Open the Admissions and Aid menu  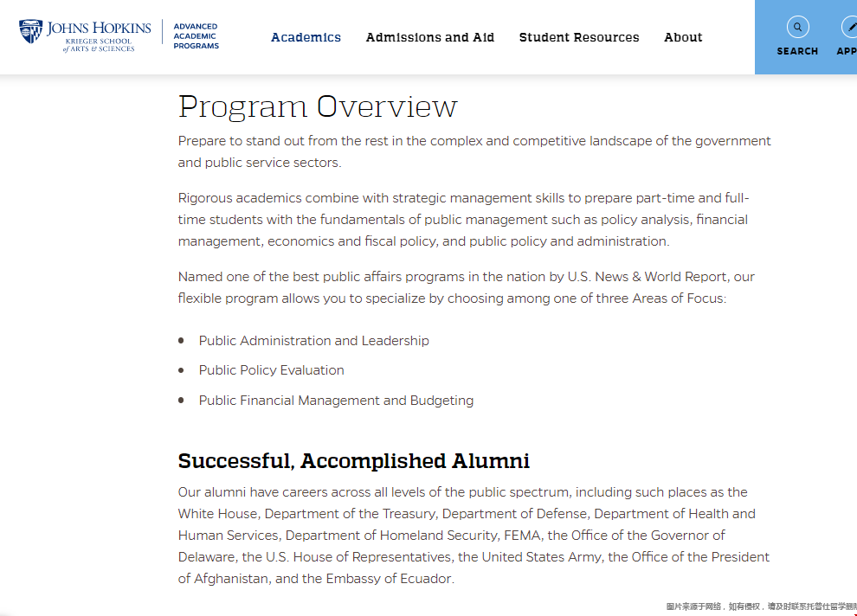click(429, 37)
